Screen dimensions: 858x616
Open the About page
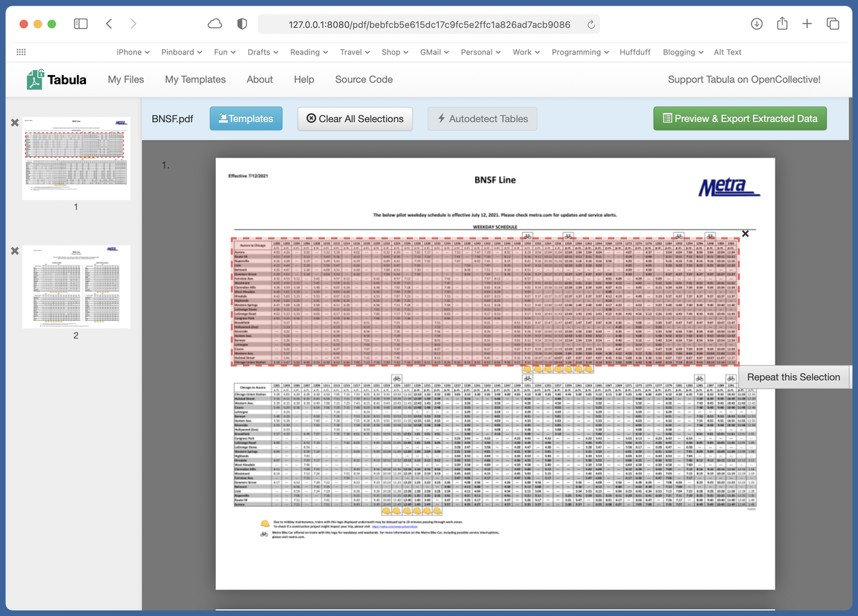pos(259,79)
